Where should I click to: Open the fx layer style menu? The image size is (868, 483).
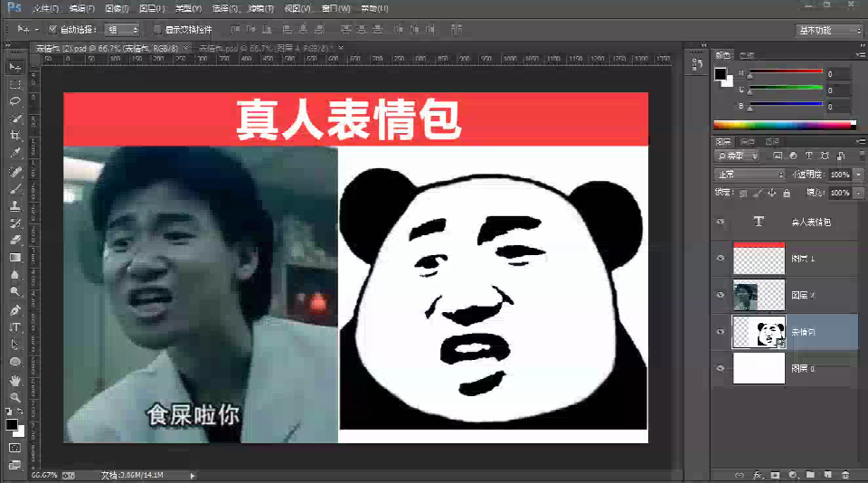[x=758, y=475]
